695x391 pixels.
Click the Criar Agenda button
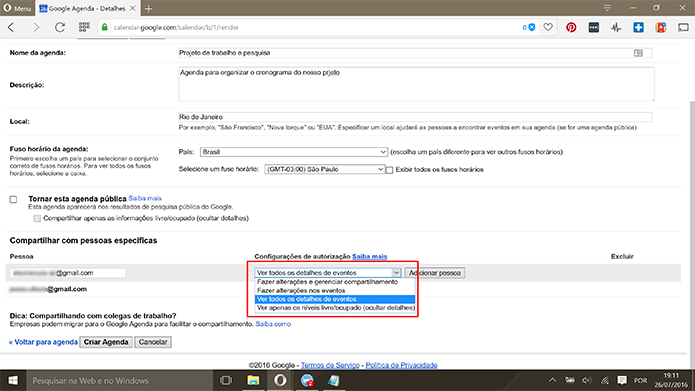(x=106, y=342)
